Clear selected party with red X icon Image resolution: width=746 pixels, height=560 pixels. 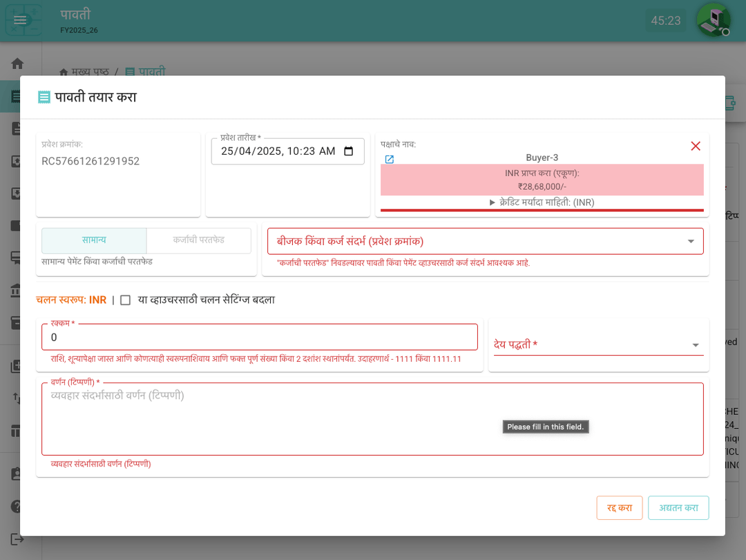click(696, 146)
